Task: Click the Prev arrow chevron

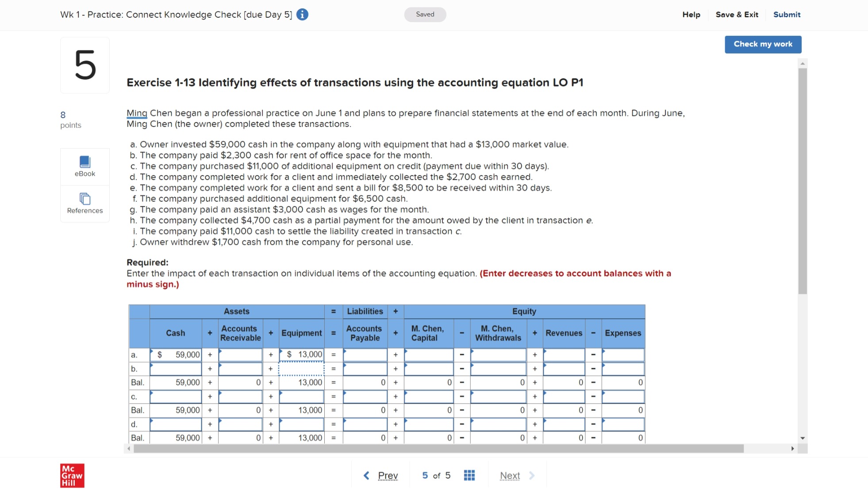Action: [366, 475]
